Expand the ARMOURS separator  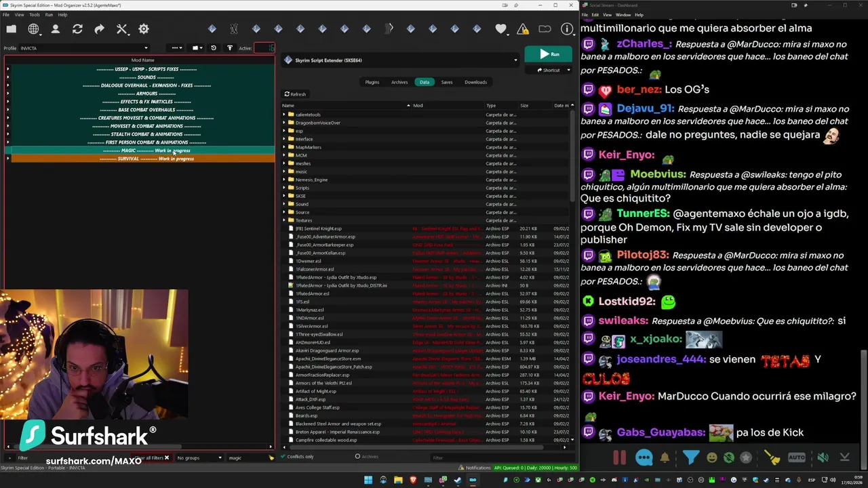7,94
